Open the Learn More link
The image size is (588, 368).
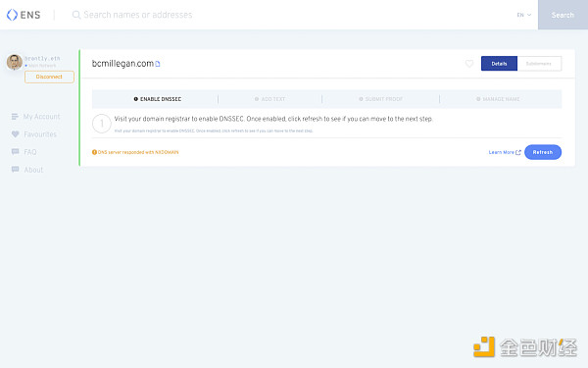(x=505, y=152)
